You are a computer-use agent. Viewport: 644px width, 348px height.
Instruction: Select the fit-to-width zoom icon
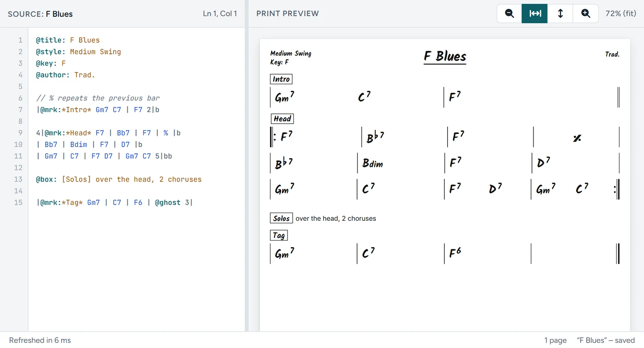[535, 13]
